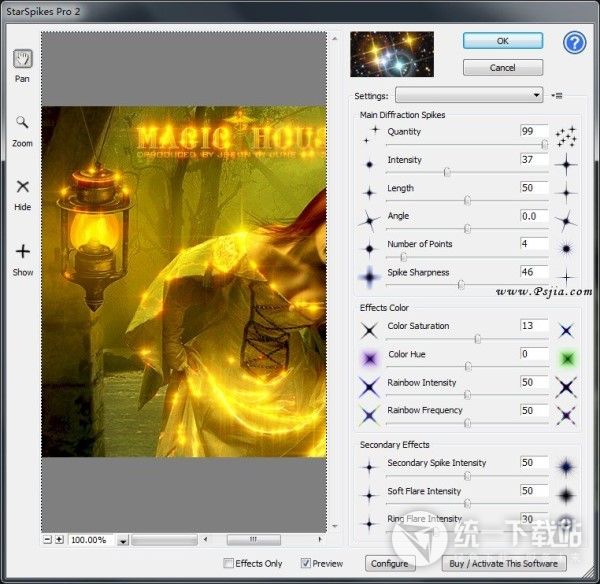Viewport: 600px width, 584px height.
Task: Click the Quantity slider handle
Action: click(x=544, y=144)
